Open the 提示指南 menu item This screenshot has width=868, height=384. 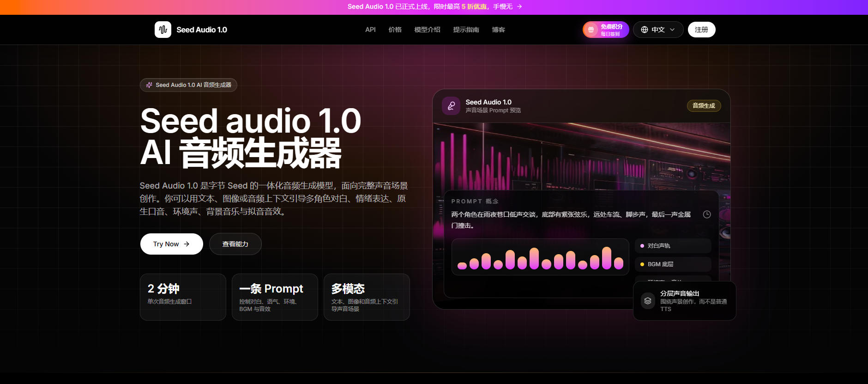(466, 30)
